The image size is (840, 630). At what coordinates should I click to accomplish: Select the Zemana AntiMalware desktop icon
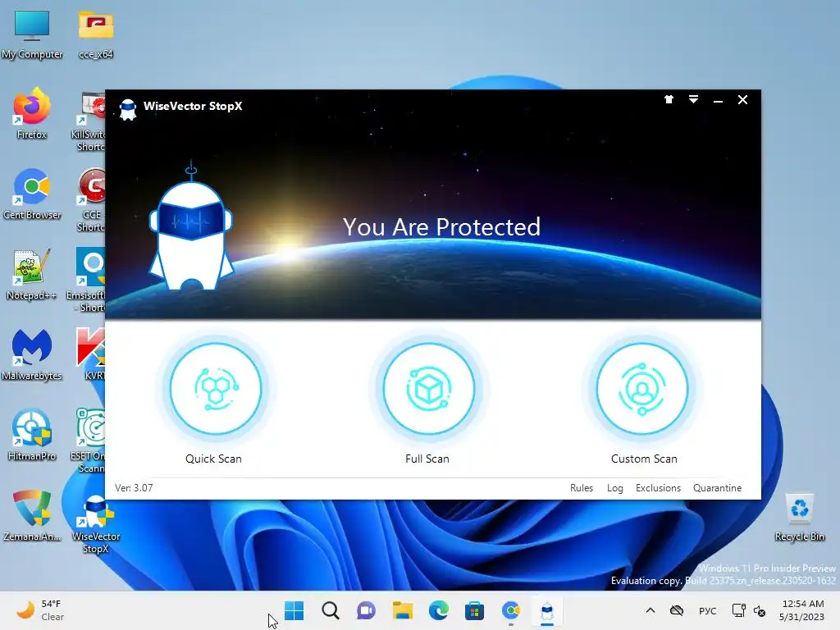point(32,515)
